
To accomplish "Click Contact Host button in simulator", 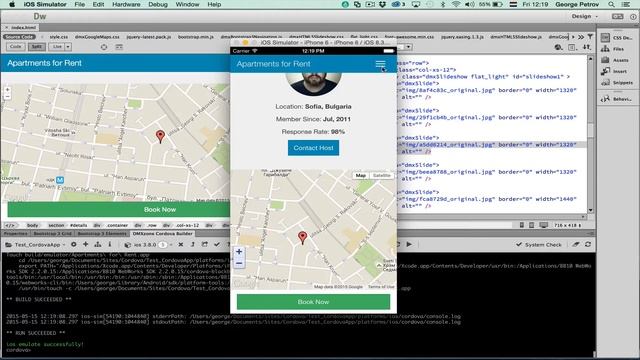I will (x=313, y=148).
